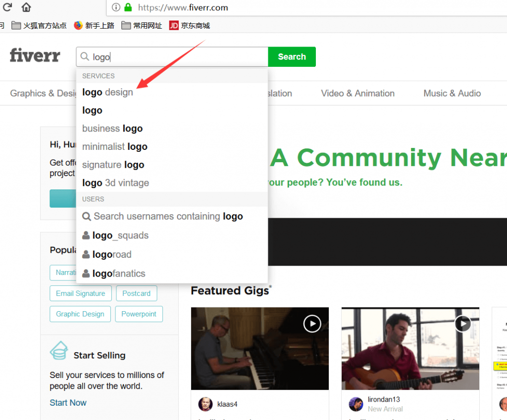507x420 pixels.
Task: Click the fiverr.com address bar URL
Action: [x=183, y=7]
